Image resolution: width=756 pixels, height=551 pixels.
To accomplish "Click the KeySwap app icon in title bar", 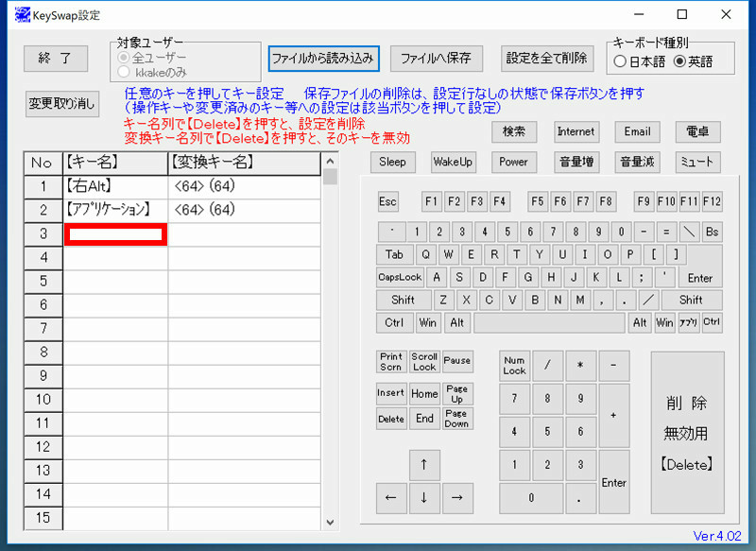I will coord(22,15).
